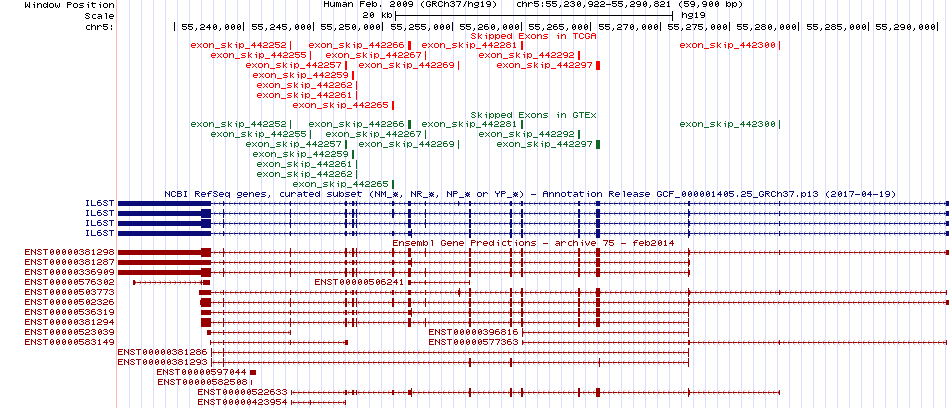
Task: Select red TCGA exon_skip_442252 label
Action: (x=239, y=45)
